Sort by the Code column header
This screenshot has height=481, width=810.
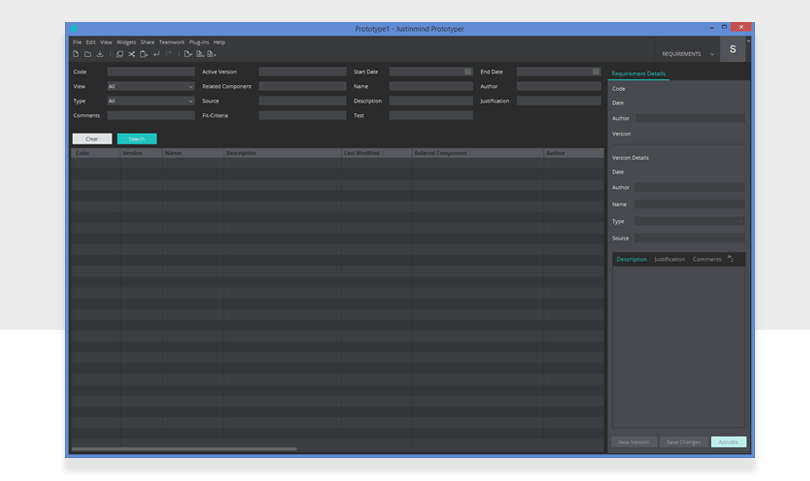point(96,153)
